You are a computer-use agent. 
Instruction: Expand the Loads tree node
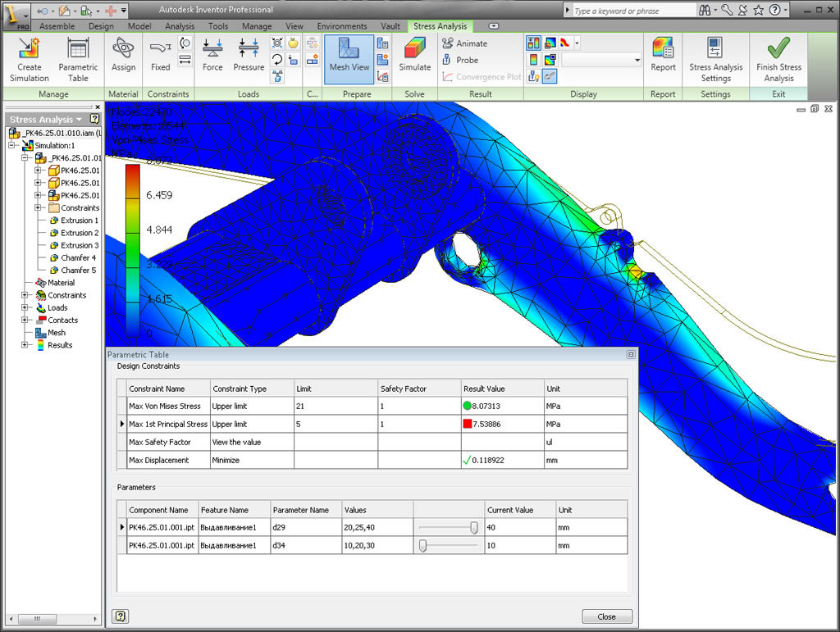25,307
